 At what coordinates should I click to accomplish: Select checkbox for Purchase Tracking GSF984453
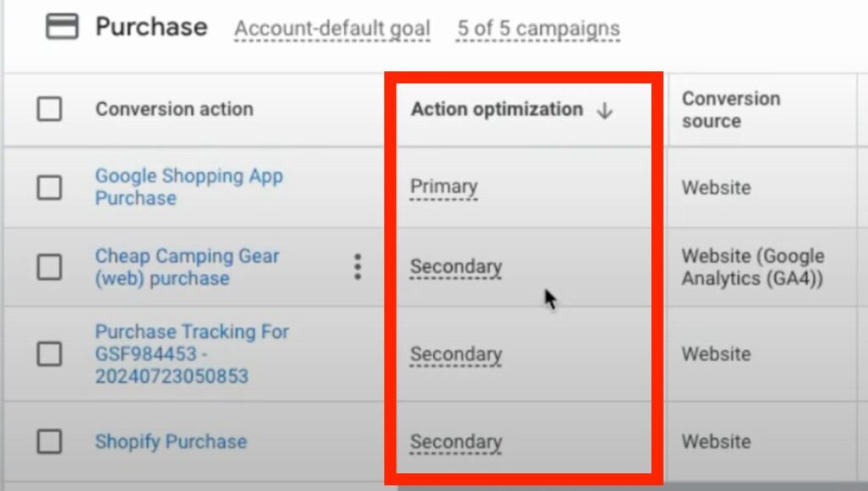tap(49, 353)
